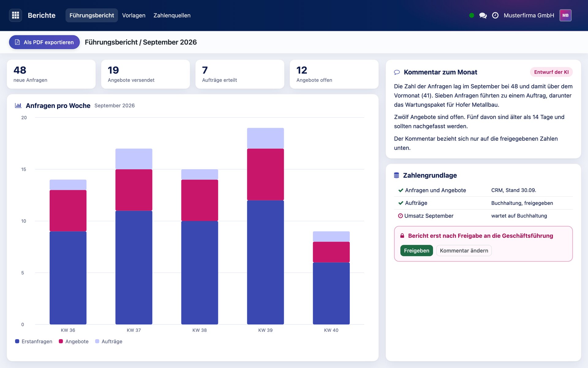Click Kommentar ändern button

tap(464, 251)
